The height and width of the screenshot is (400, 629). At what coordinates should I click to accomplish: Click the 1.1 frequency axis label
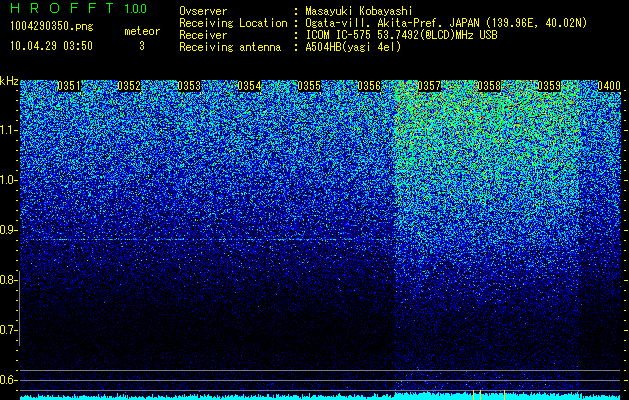8,130
